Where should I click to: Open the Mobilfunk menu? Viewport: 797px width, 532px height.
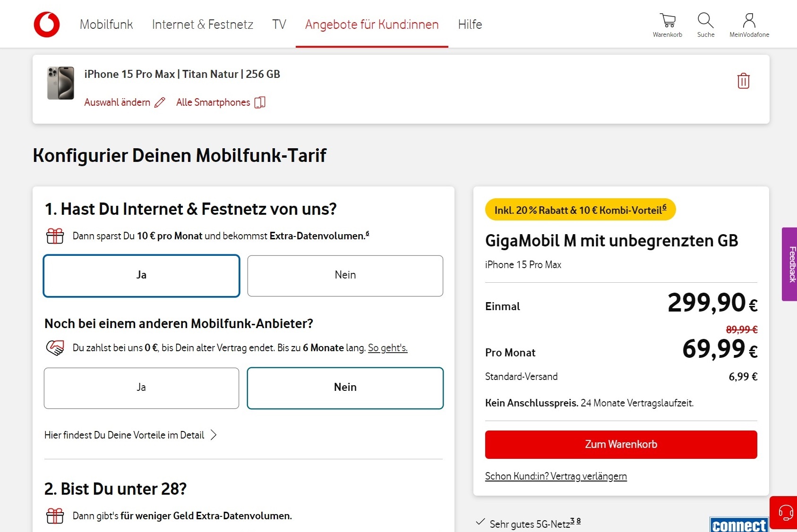pos(106,25)
